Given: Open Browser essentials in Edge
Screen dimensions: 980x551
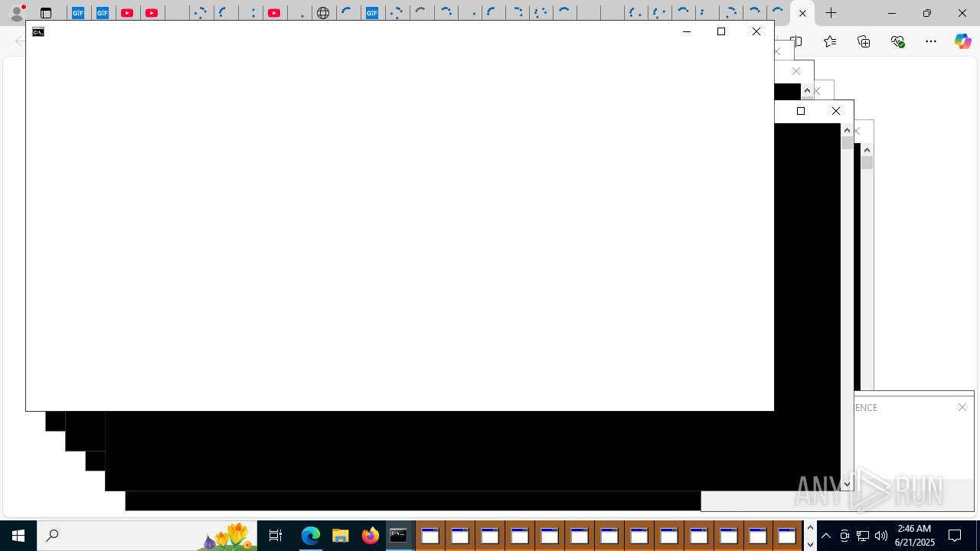Looking at the screenshot, I should point(897,41).
